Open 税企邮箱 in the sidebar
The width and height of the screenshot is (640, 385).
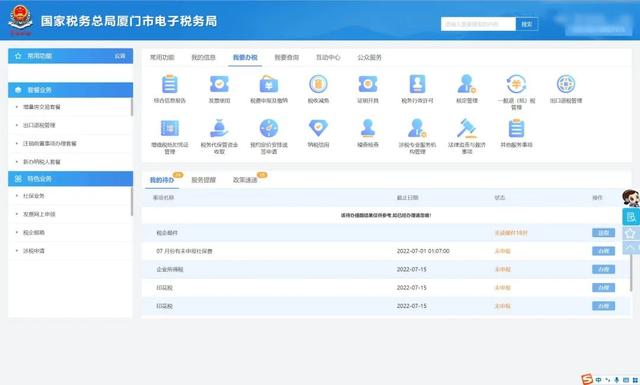[x=33, y=233]
